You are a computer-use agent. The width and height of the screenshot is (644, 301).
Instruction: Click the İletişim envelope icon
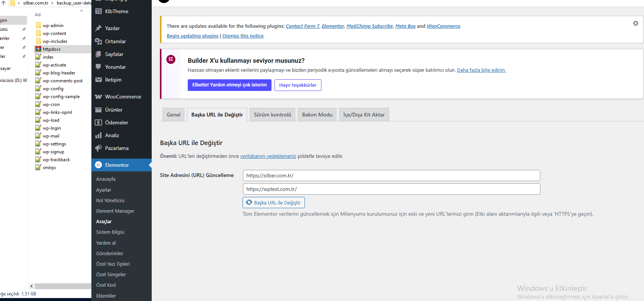click(x=98, y=80)
